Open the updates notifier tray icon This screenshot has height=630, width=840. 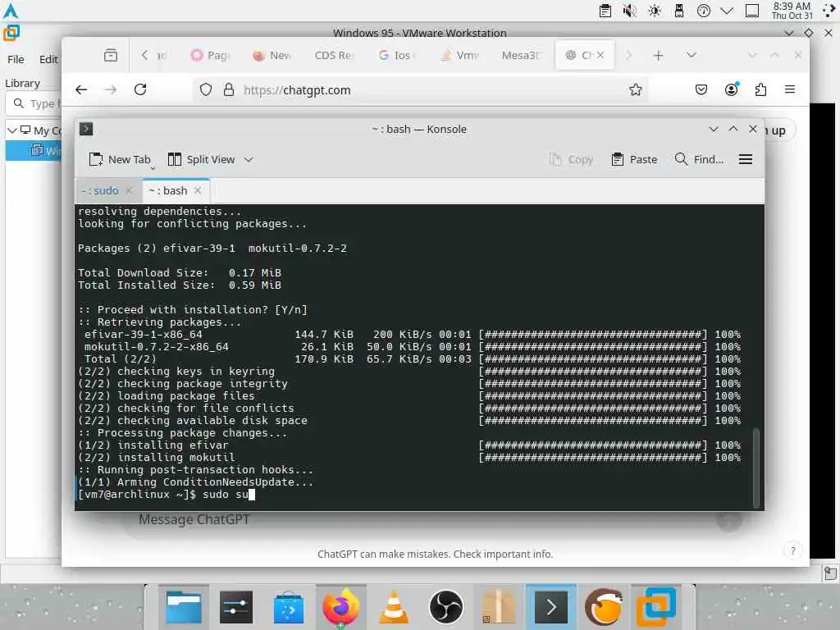703,11
